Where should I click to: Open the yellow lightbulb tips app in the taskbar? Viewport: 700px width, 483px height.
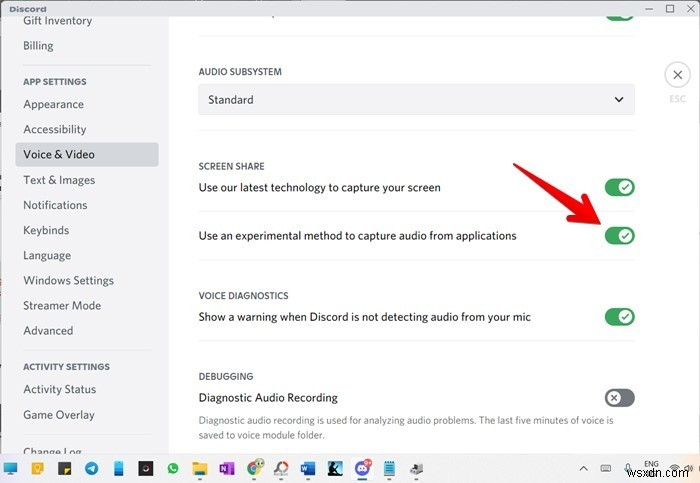point(38,469)
